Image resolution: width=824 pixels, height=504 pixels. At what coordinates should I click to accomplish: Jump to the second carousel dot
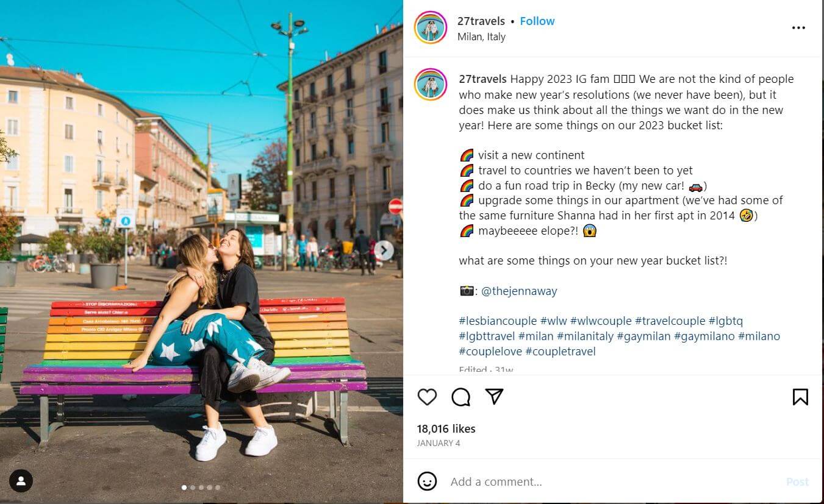click(x=193, y=488)
